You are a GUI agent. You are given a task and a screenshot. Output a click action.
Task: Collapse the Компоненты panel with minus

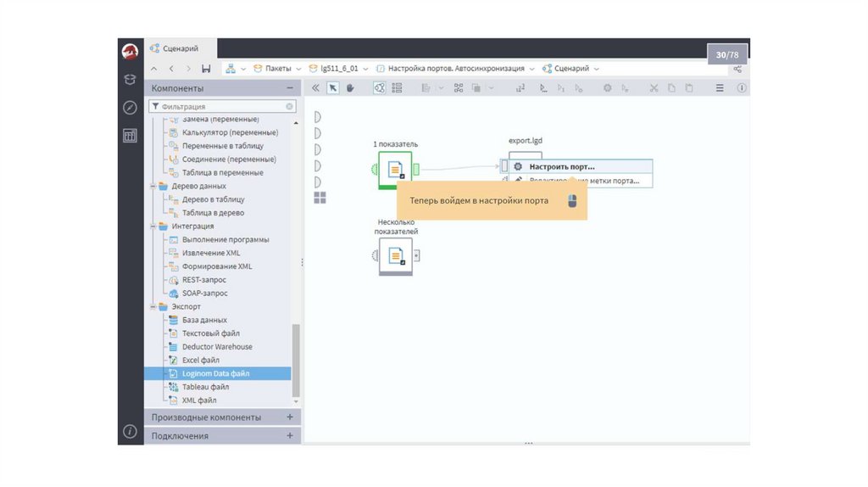(290, 88)
